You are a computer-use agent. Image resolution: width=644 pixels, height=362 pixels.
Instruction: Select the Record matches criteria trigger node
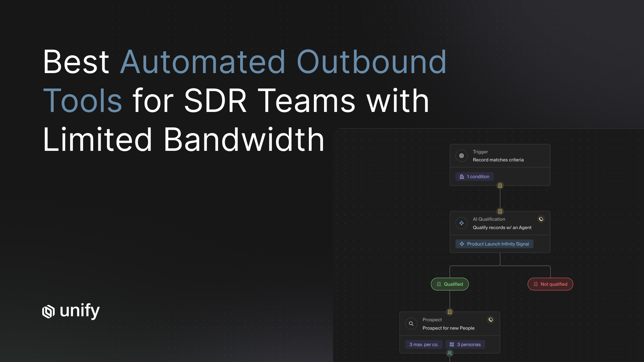click(498, 160)
